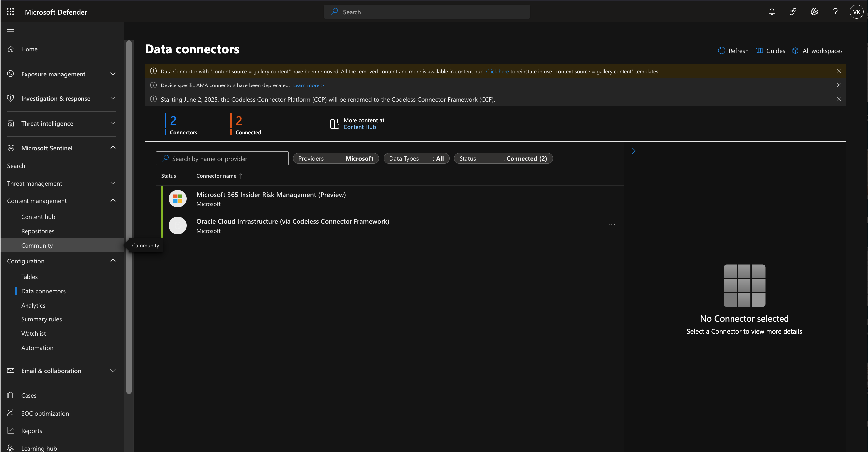Collapse the navigation with the hamburger icon
The height and width of the screenshot is (452, 868).
(x=10, y=31)
